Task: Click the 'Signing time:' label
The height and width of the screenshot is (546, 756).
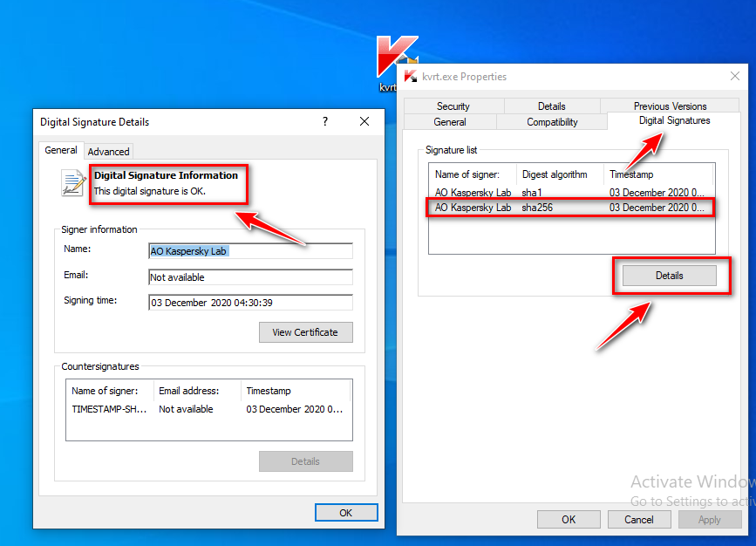Action: tap(90, 301)
